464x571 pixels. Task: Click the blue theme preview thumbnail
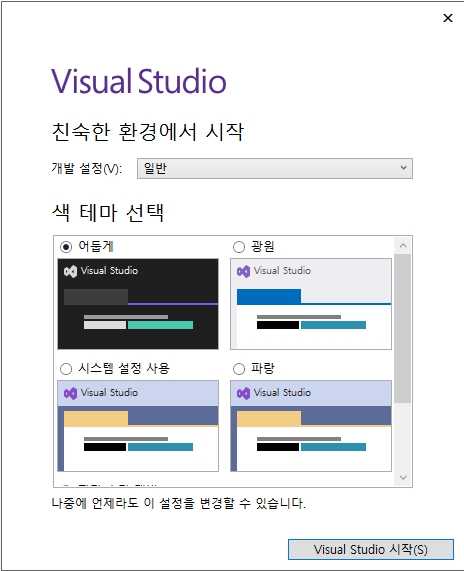pos(311,426)
